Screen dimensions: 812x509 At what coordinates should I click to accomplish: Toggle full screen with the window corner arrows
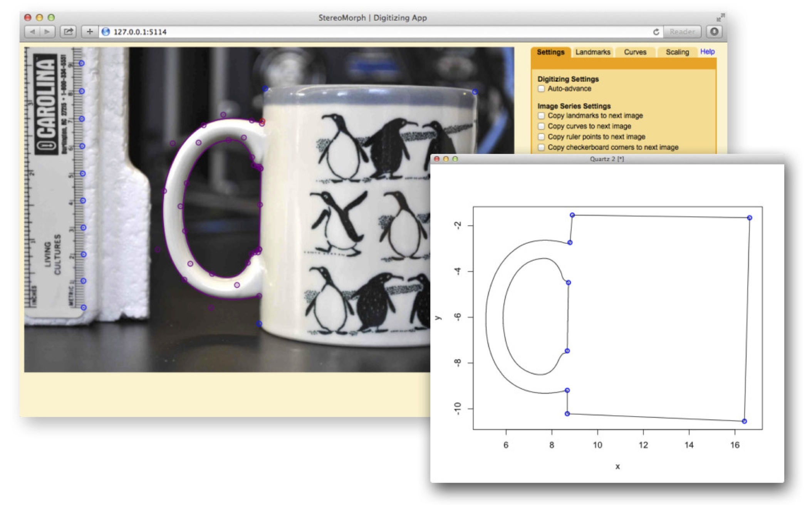[720, 18]
